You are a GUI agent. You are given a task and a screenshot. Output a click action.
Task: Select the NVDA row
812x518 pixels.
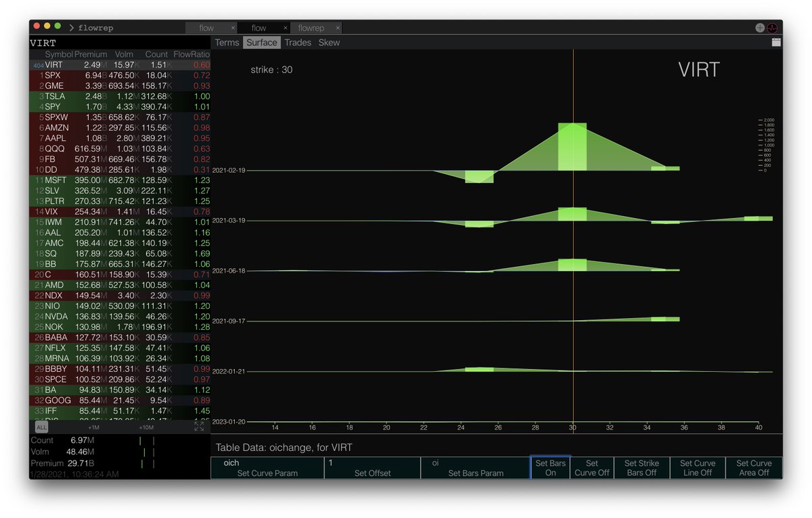point(120,316)
